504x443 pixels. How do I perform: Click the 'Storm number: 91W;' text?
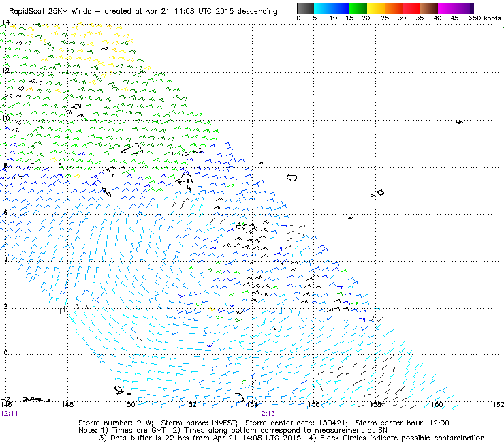click(x=116, y=423)
